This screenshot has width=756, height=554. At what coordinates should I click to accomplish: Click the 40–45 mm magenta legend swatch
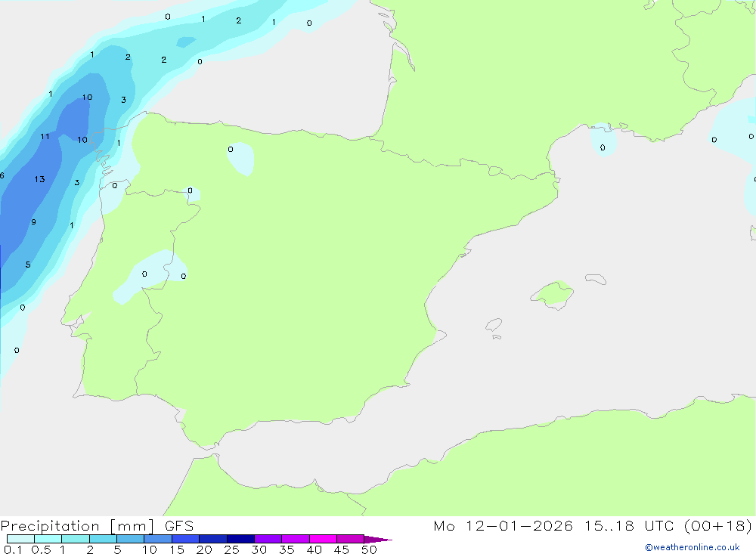(323, 539)
